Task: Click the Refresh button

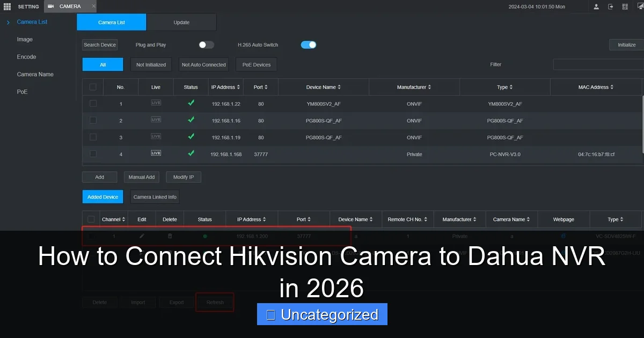Action: pos(215,302)
